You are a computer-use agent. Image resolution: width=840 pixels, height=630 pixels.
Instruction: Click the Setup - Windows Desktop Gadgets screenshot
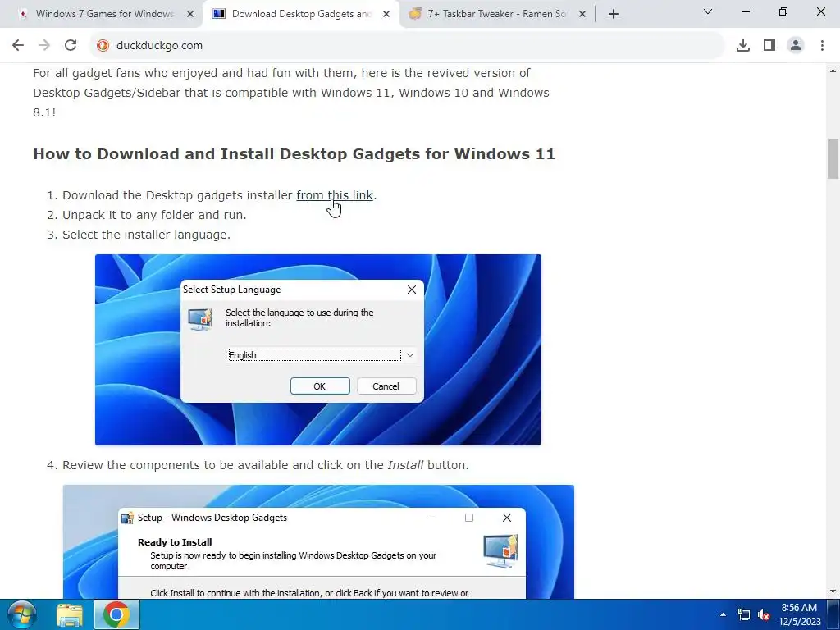click(318, 541)
